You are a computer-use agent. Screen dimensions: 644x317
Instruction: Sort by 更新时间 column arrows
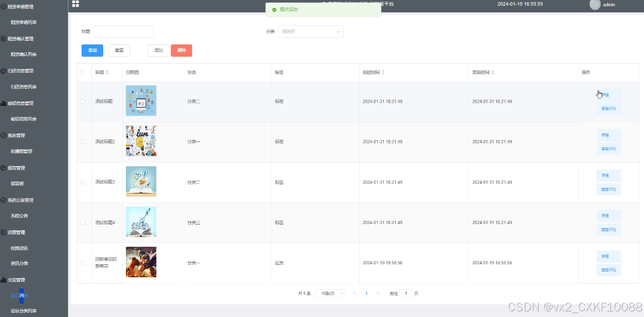point(493,72)
